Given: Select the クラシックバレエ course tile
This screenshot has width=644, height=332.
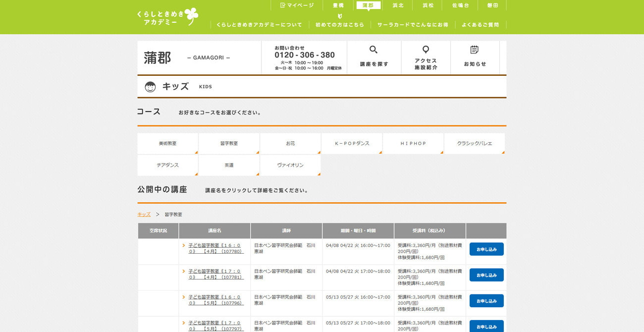Looking at the screenshot, I should tap(475, 144).
